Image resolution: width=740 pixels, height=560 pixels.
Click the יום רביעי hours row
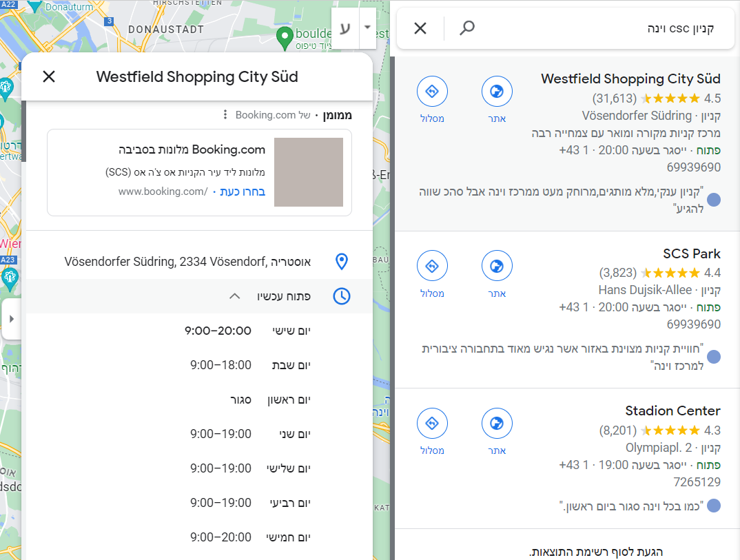(250, 503)
